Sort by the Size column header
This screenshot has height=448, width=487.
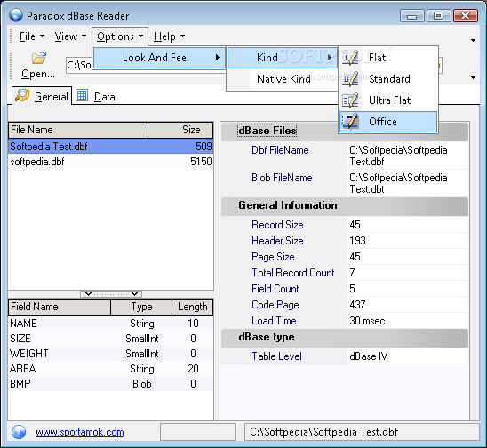pos(180,130)
